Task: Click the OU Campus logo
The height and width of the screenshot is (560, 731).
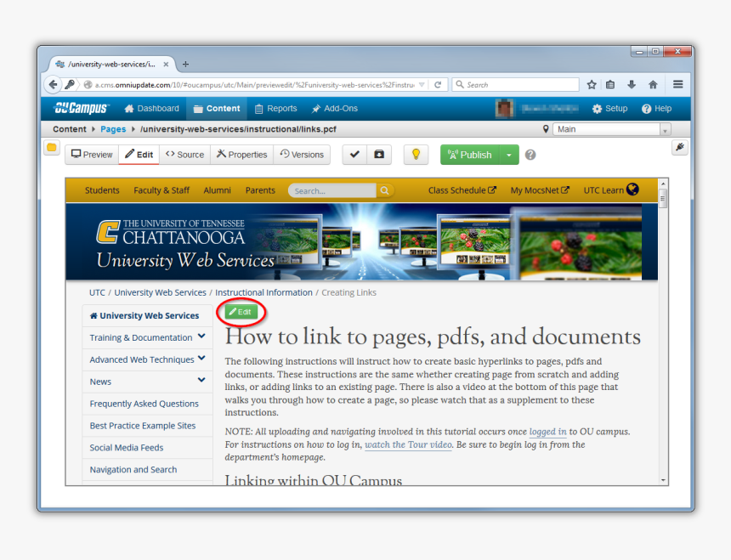Action: 81,109
